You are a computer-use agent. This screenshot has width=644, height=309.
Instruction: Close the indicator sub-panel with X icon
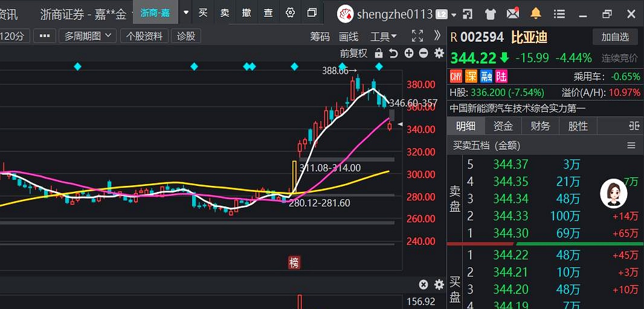tap(423, 285)
